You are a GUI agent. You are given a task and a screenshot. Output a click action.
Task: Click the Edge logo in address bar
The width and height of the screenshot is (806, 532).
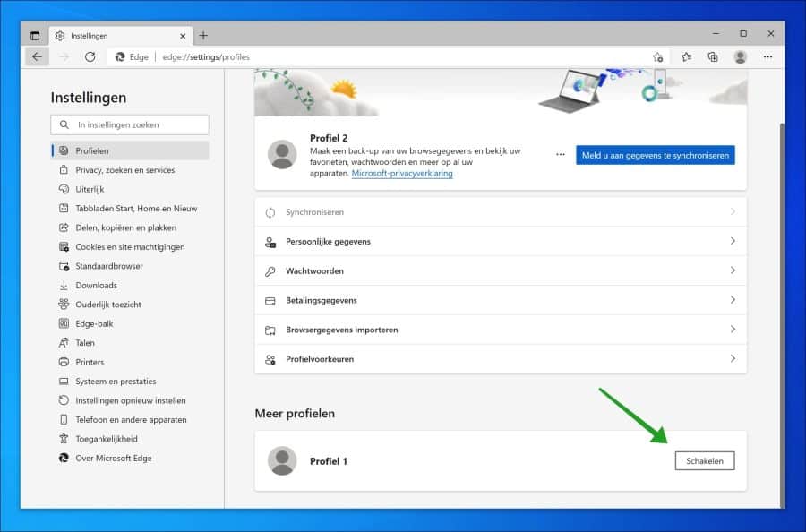pos(120,57)
